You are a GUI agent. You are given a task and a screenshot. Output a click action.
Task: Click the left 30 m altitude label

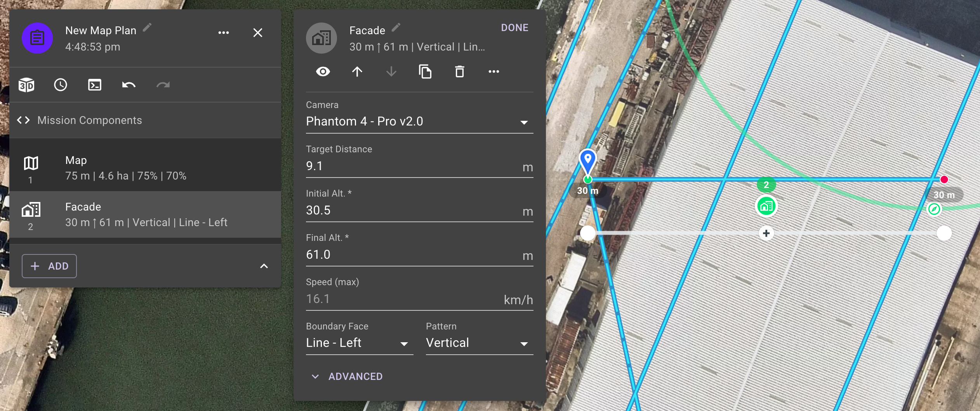pyautogui.click(x=587, y=191)
